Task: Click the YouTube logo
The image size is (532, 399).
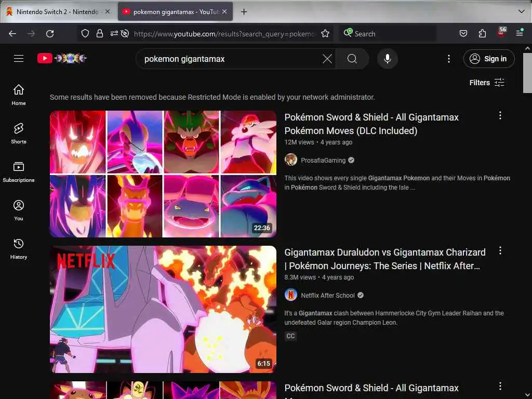Action: 62,58
